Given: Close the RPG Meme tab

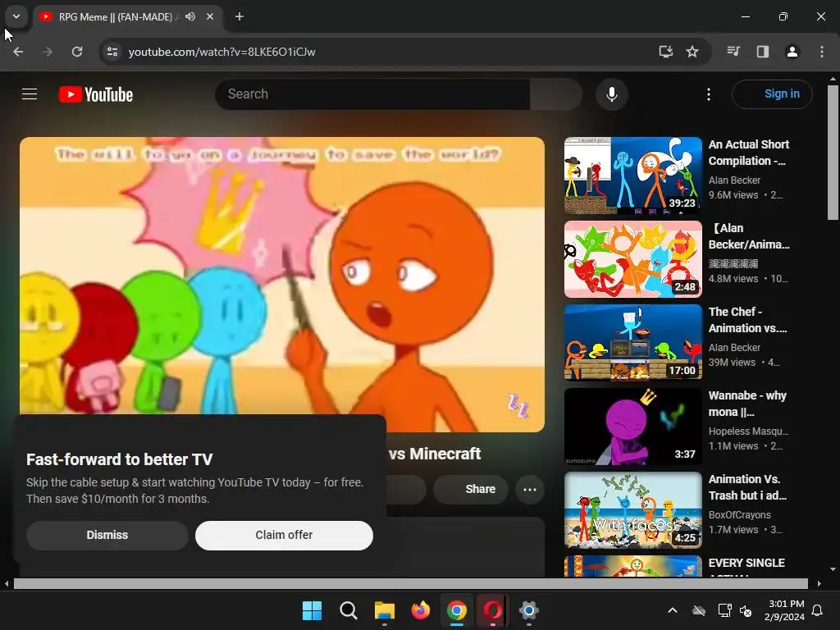Looking at the screenshot, I should (x=210, y=16).
